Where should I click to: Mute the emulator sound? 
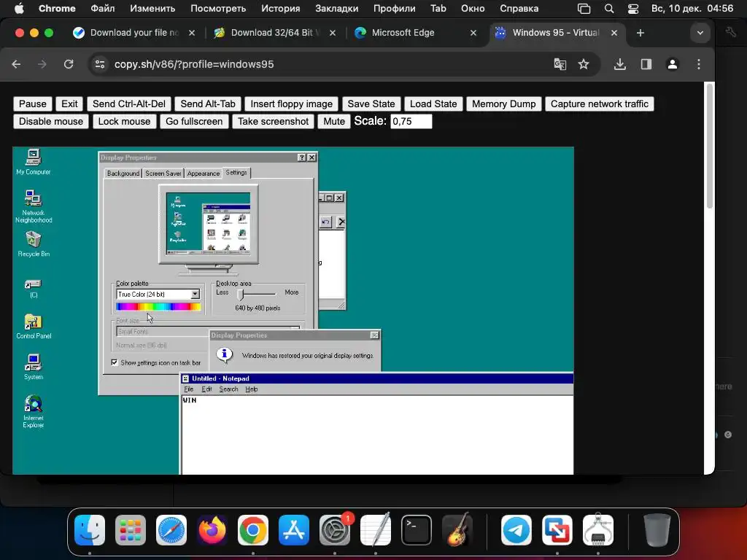click(x=334, y=122)
